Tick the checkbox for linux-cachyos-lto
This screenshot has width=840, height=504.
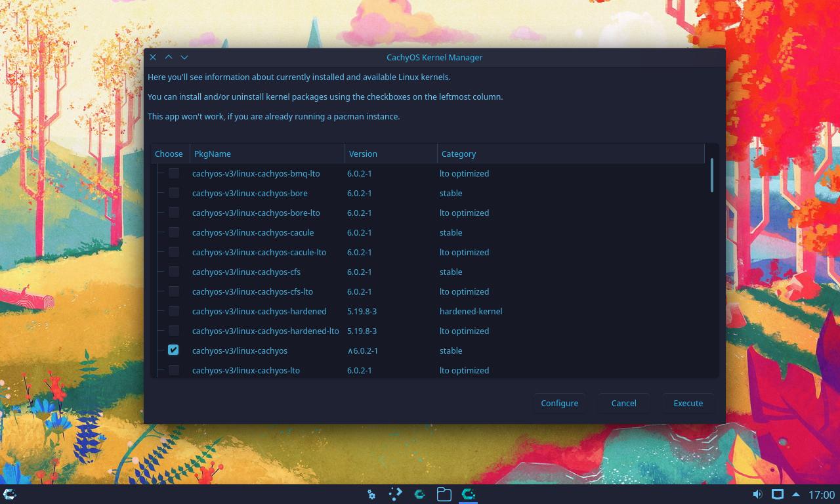tap(174, 370)
